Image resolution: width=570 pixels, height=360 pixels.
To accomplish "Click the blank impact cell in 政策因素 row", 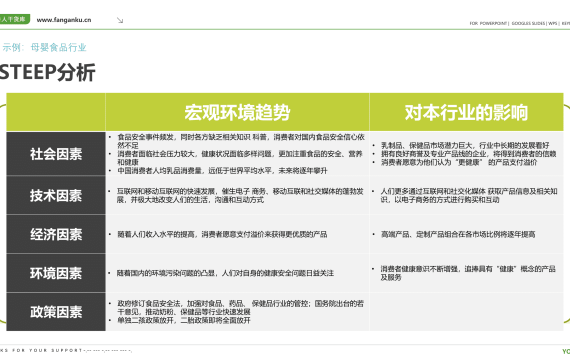I will click(466, 312).
